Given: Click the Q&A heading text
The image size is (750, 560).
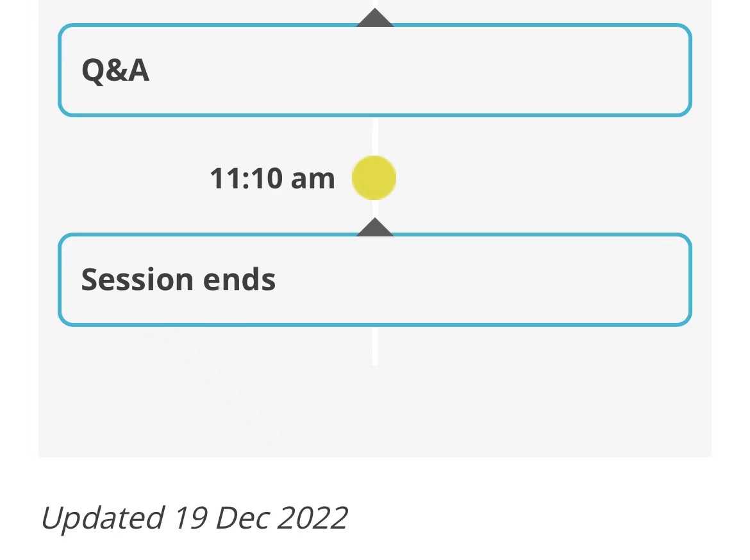Looking at the screenshot, I should [x=115, y=70].
